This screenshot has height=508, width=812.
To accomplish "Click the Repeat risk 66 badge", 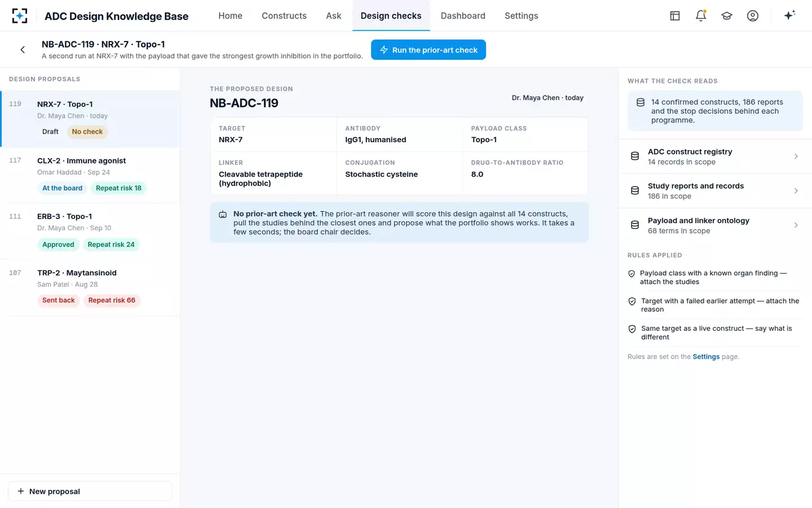I will (112, 300).
